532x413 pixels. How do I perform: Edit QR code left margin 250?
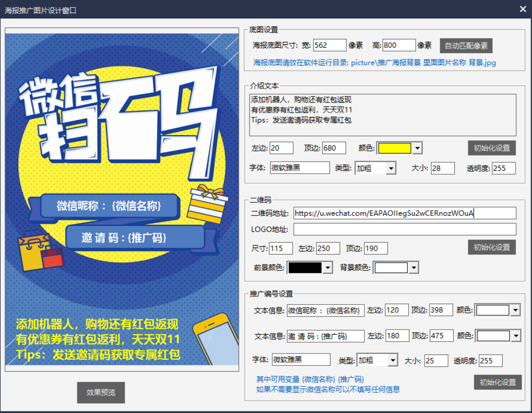(x=328, y=248)
